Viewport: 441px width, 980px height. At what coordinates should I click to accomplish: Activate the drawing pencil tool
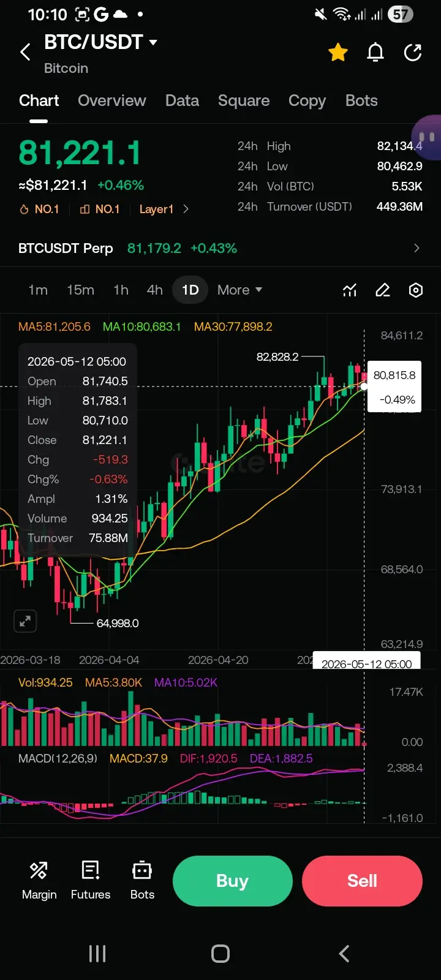coord(383,290)
